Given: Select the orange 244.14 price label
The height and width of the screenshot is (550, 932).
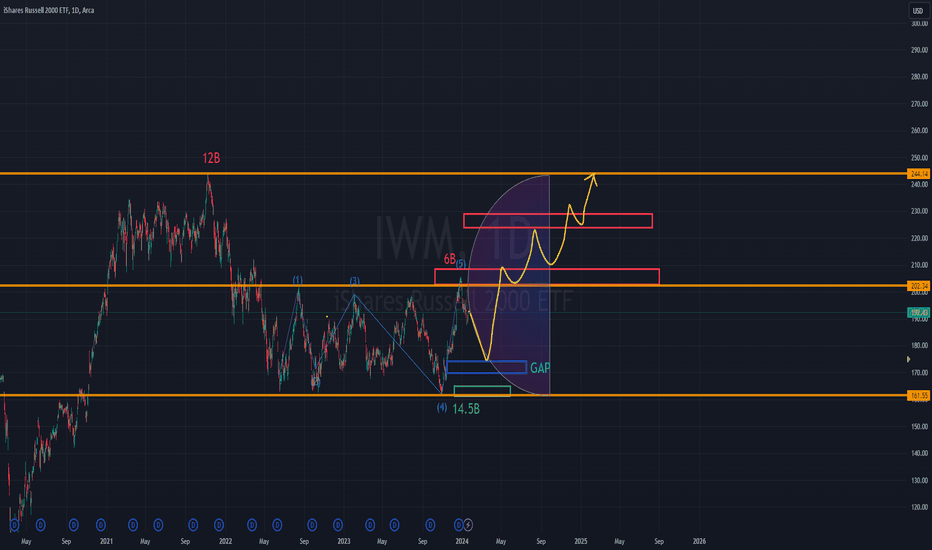Looking at the screenshot, I should [919, 174].
